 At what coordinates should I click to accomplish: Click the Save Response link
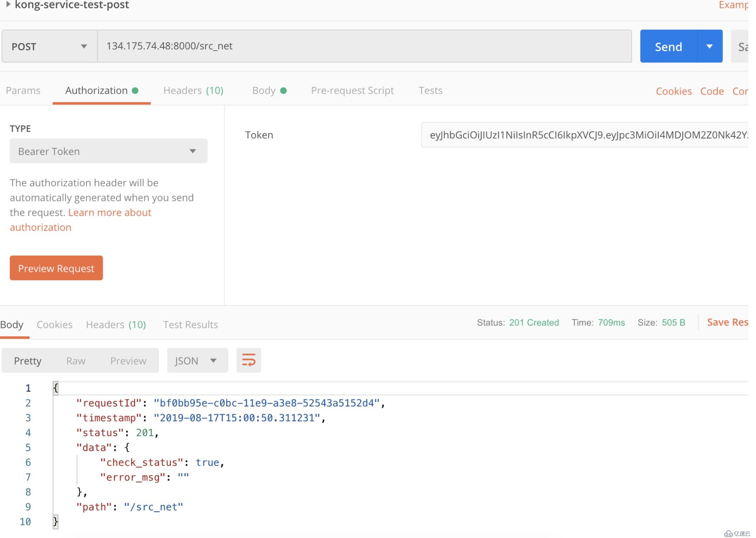(727, 322)
